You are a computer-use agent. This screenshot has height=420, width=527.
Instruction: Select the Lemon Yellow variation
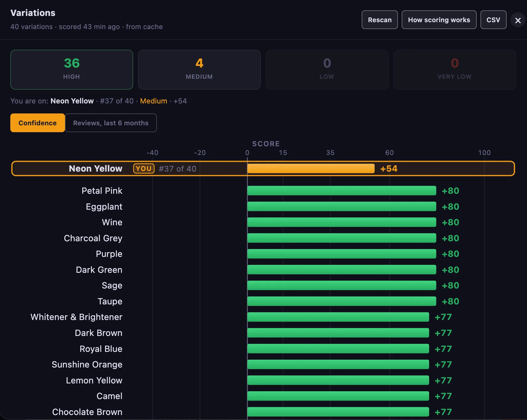[x=94, y=380]
